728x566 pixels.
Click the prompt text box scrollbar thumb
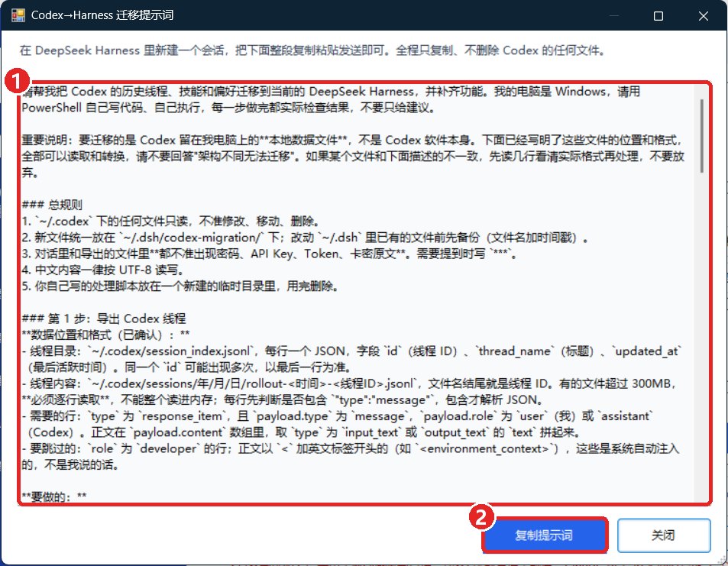tap(701, 135)
